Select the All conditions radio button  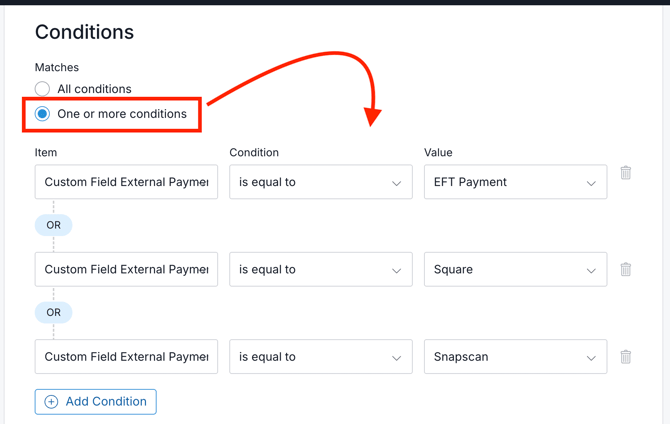coord(42,89)
